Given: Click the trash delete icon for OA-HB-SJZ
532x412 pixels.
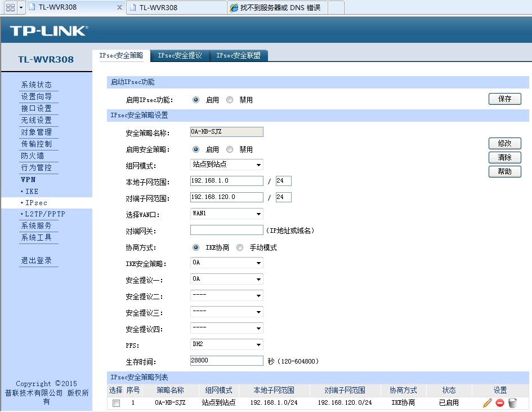Looking at the screenshot, I should click(x=512, y=403).
